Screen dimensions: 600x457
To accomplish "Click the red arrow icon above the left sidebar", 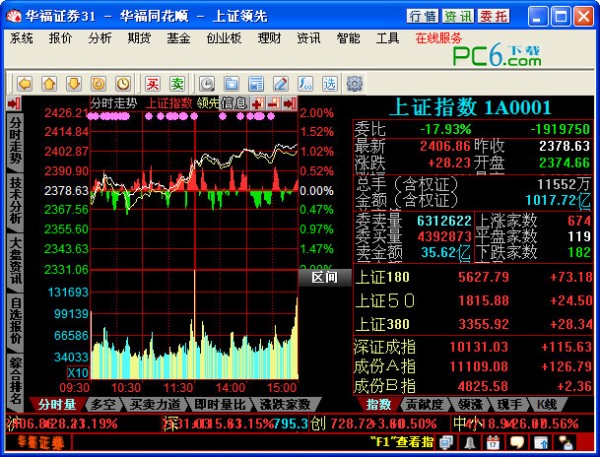I will tap(14, 103).
